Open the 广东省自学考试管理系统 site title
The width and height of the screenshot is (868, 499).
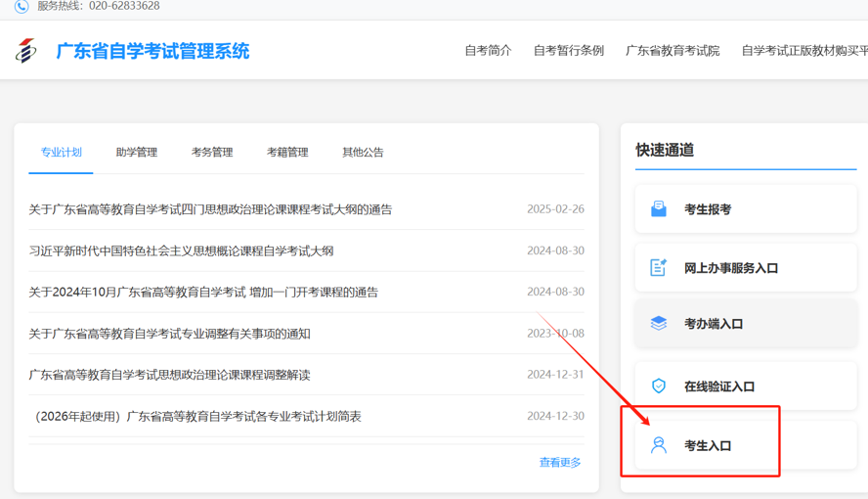[x=152, y=51]
